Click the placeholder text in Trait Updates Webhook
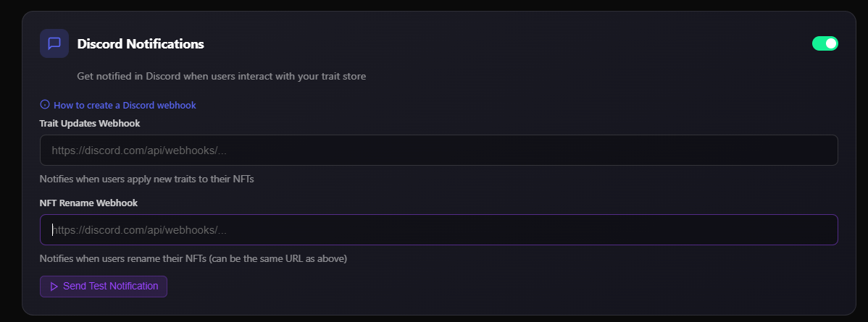This screenshot has width=868, height=322. 139,151
